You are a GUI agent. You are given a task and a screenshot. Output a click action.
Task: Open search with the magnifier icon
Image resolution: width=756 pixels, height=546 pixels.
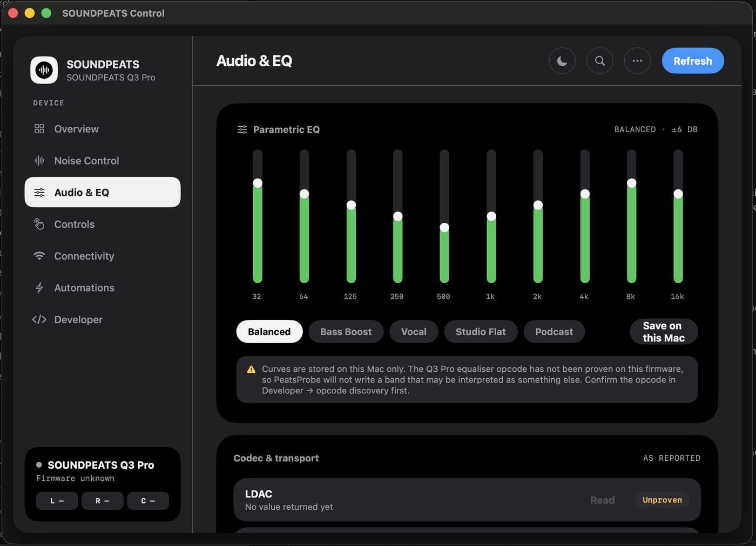tap(600, 61)
